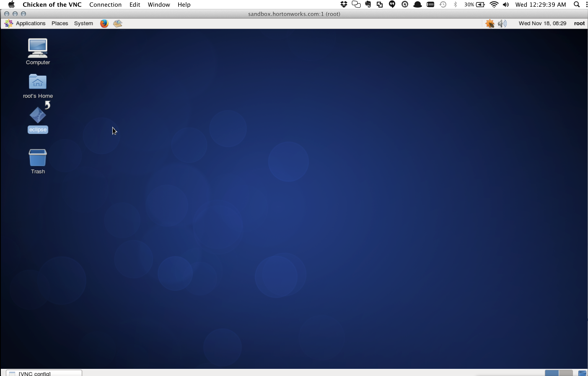Open Spotlight search magnifier
Image resolution: width=588 pixels, height=376 pixels.
click(576, 4)
